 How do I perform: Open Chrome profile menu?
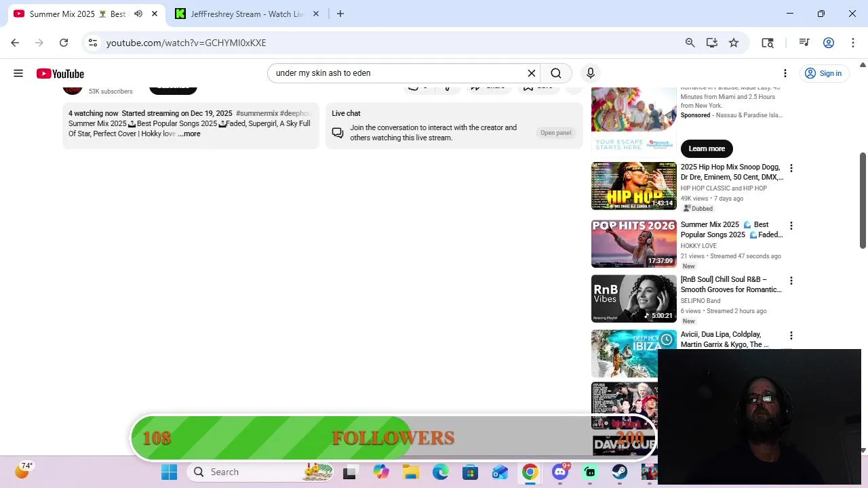(x=829, y=43)
